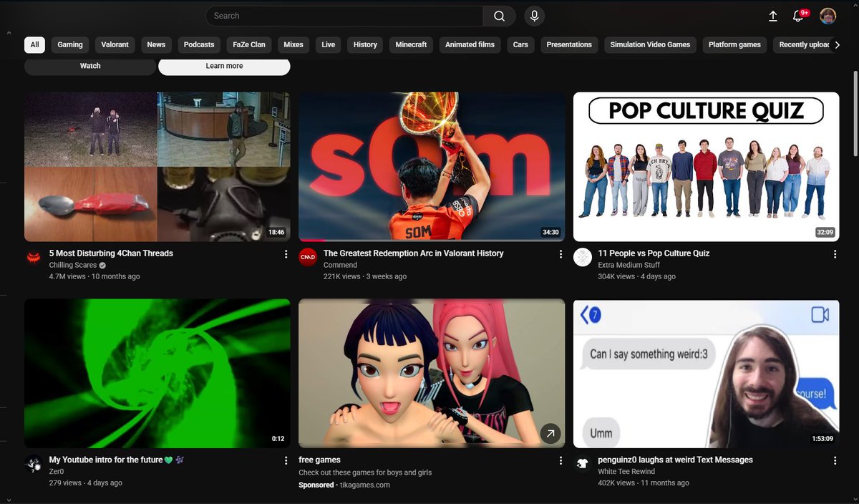The width and height of the screenshot is (859, 504).
Task: Click the external link arrow on the ad thumbnail
Action: tap(550, 433)
